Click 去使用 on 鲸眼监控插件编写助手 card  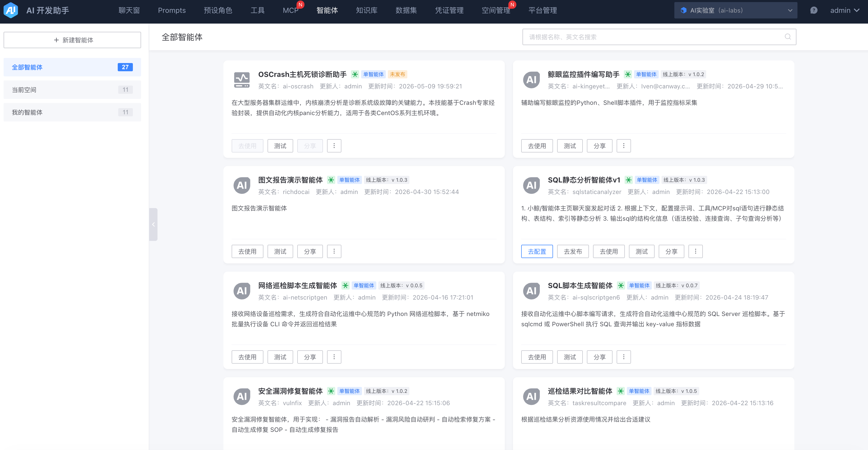click(537, 146)
